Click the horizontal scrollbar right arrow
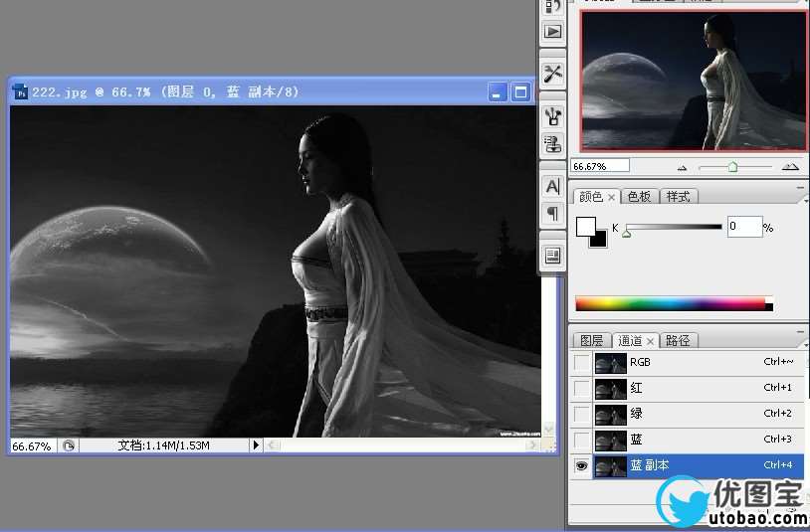This screenshot has height=532, width=810. 532,445
